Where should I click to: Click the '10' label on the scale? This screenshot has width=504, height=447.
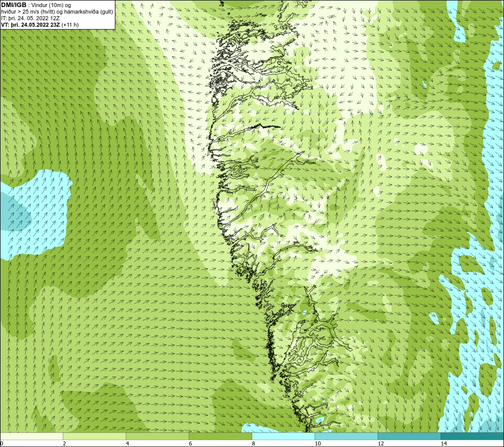tap(318, 443)
